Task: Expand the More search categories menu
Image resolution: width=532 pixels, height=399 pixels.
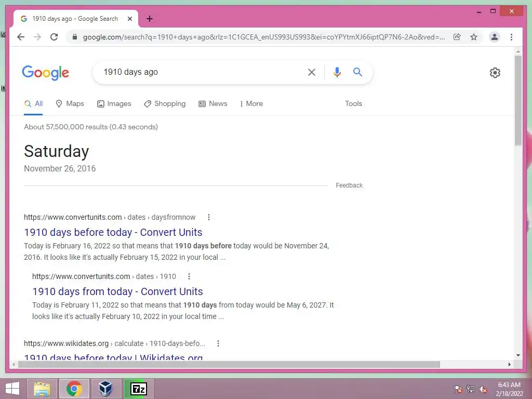Action: click(251, 103)
